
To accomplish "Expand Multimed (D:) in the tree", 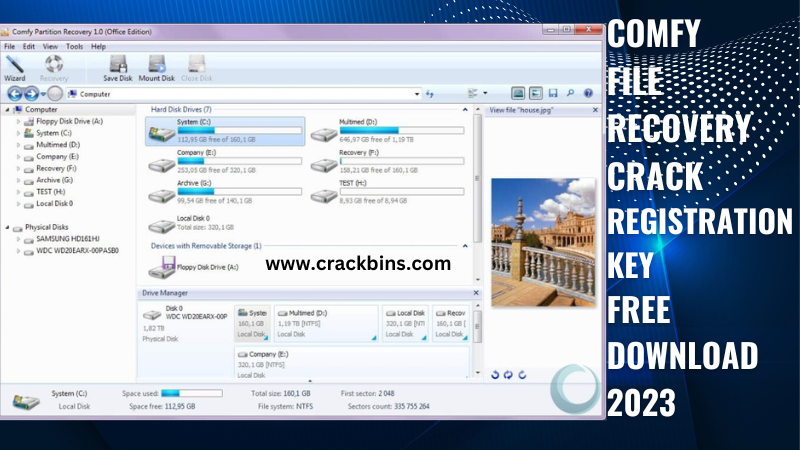I will (18, 145).
